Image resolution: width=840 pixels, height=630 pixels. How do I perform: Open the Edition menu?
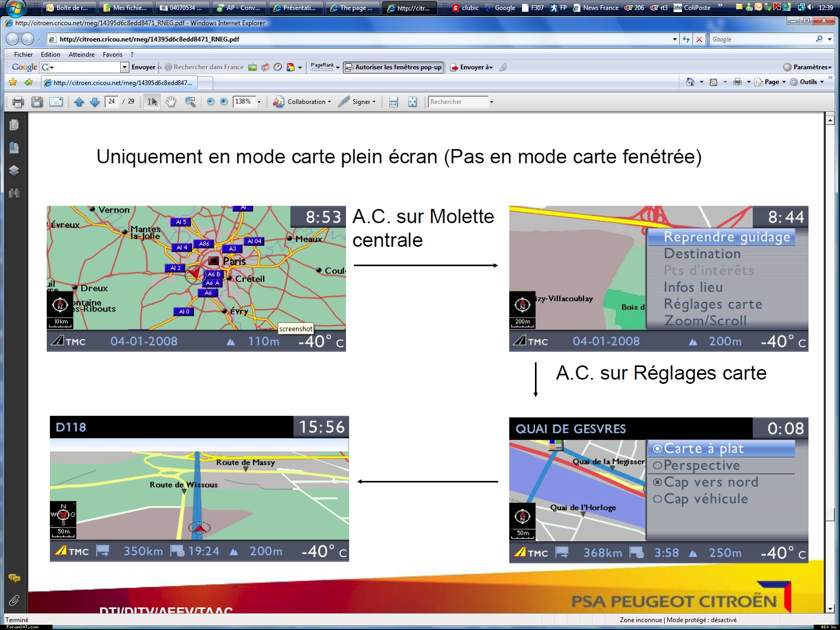(x=50, y=55)
